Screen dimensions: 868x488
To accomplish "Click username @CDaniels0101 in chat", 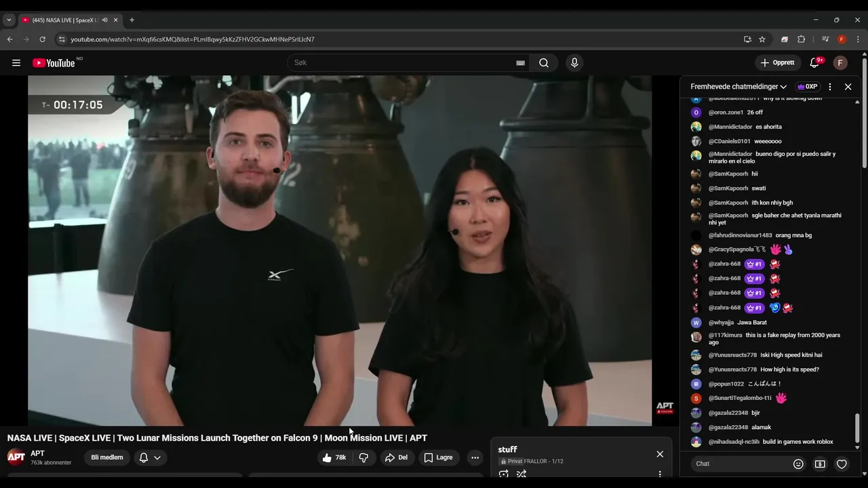I will (730, 142).
